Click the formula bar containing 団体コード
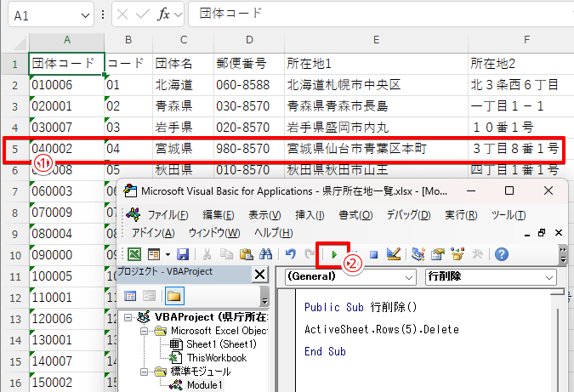This screenshot has height=392, width=574. (374, 14)
